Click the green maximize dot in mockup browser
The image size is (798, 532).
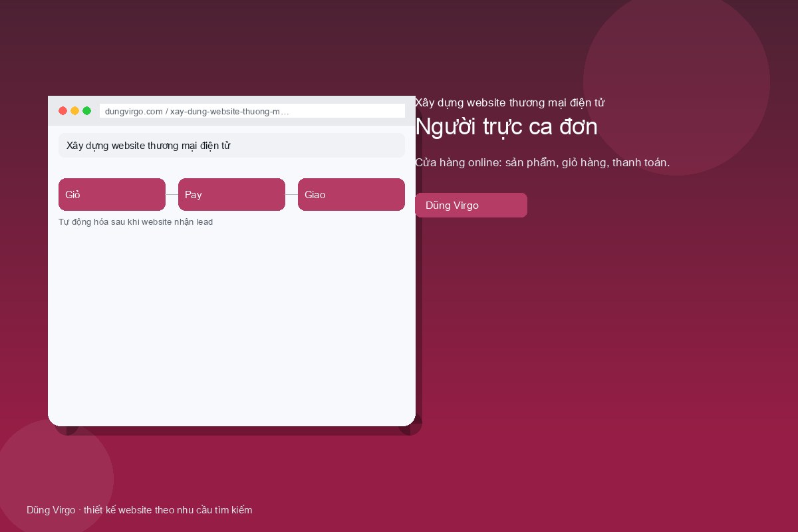(x=86, y=111)
